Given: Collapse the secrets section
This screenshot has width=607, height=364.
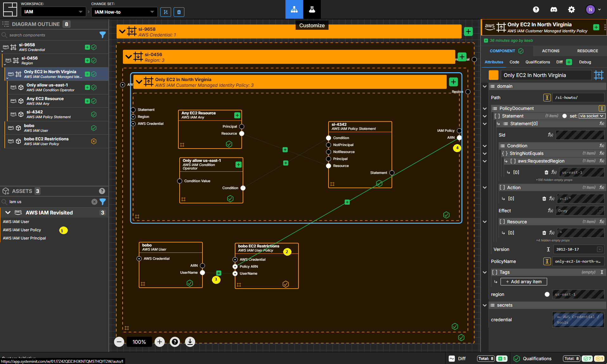Looking at the screenshot, I should 484,305.
